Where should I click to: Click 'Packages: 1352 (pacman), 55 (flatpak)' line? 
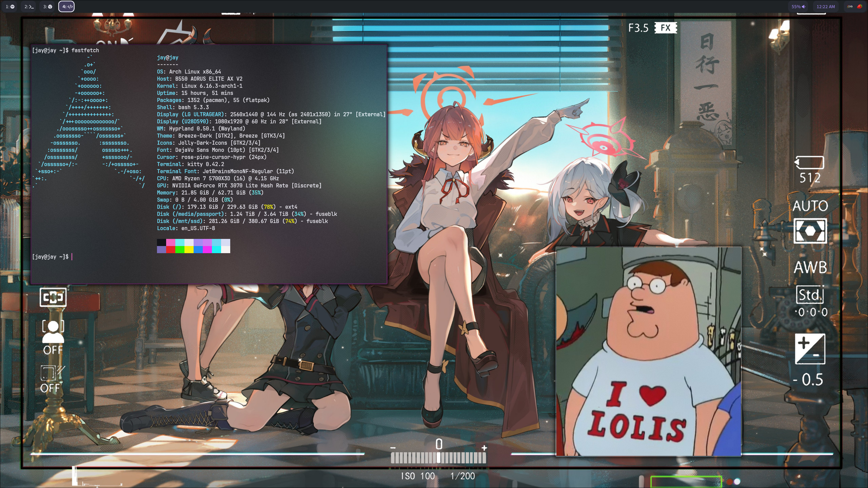coord(213,100)
